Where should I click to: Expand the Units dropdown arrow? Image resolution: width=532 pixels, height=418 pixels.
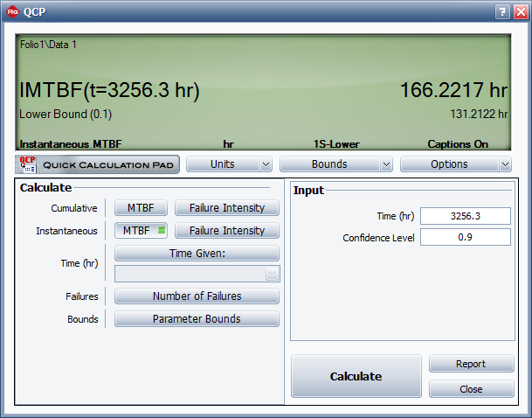point(266,164)
